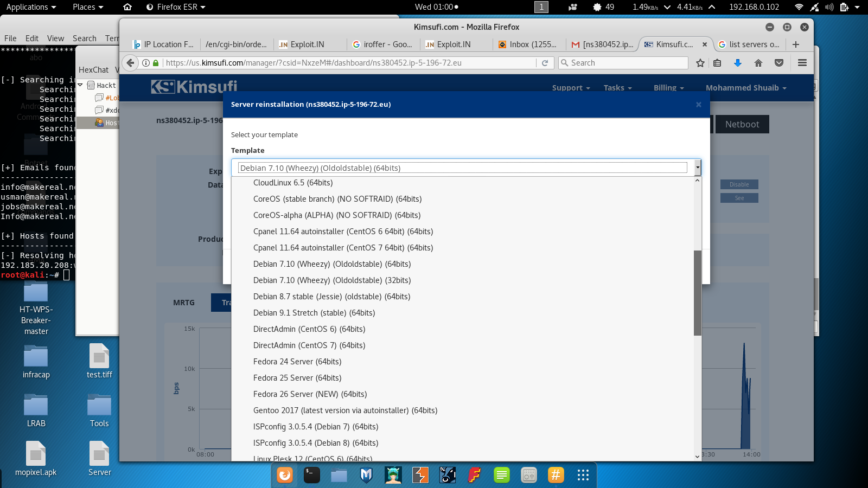Launch Faraday red F dock icon
The height and width of the screenshot is (488, 868).
[475, 475]
